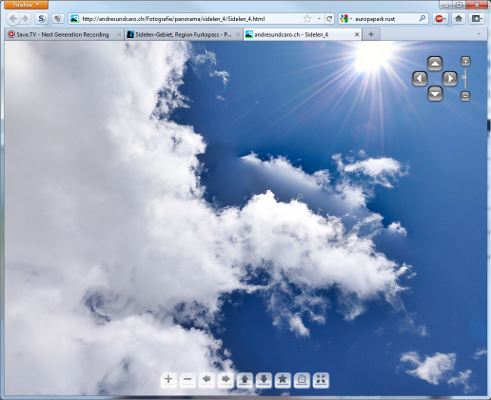Zoom in using the plus above the zoom slider

click(x=465, y=61)
